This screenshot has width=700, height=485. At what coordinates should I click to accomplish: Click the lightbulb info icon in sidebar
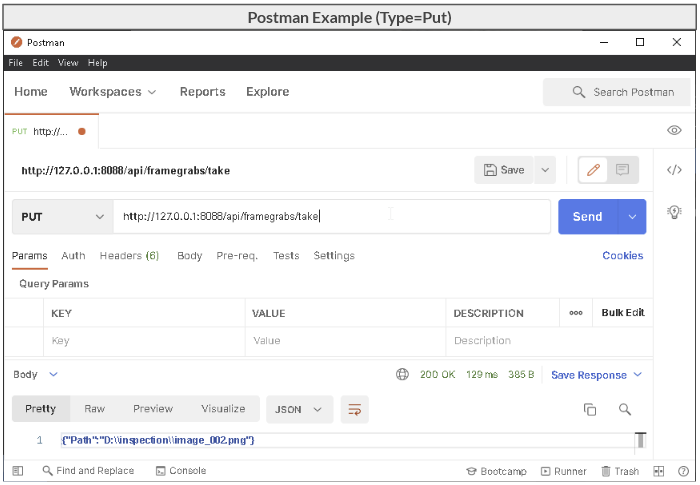[x=674, y=211]
